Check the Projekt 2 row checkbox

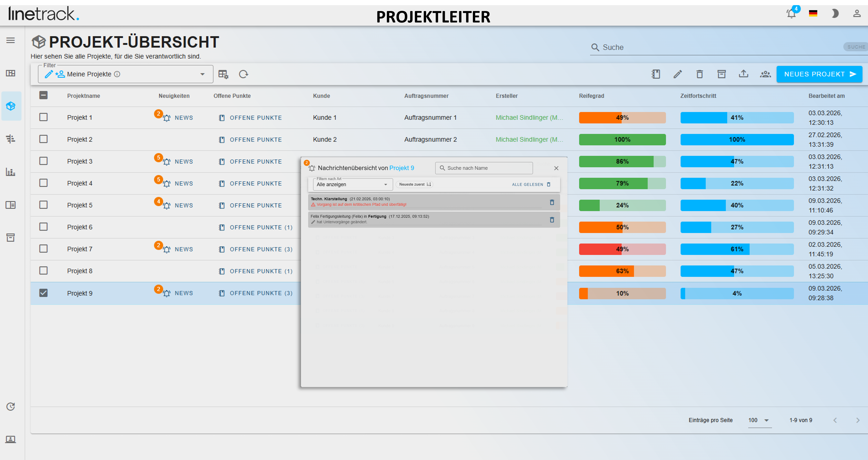pos(43,139)
